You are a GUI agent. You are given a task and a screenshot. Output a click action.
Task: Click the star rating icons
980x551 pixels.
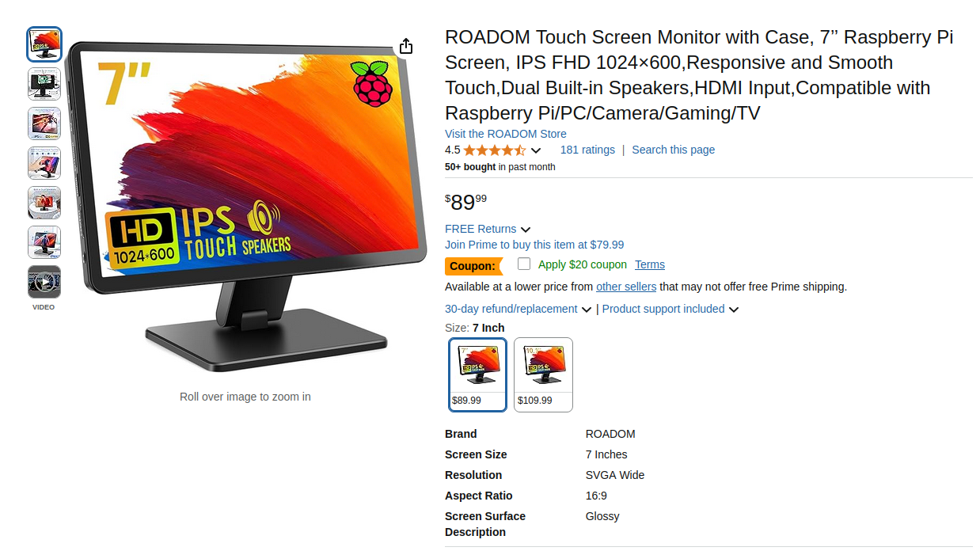pyautogui.click(x=495, y=150)
